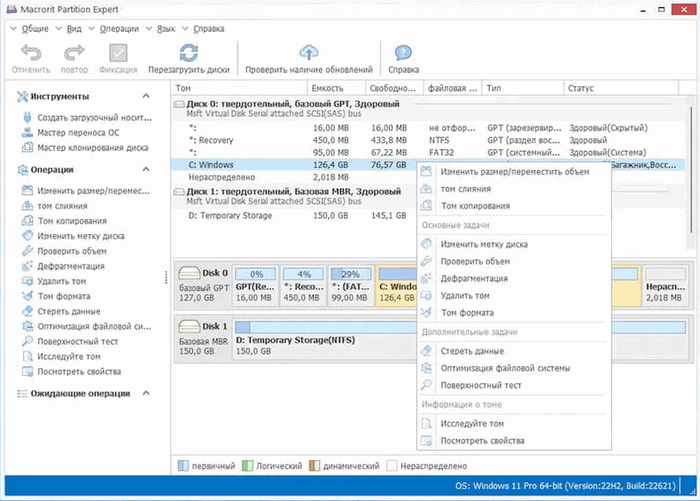
Task: Click the Disk 1 drive icon in map
Action: tap(189, 326)
